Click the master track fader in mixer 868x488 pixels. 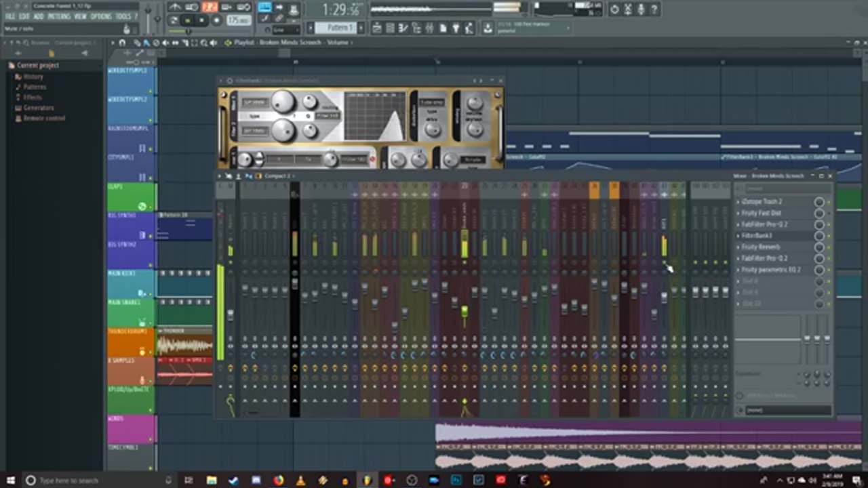pos(231,315)
